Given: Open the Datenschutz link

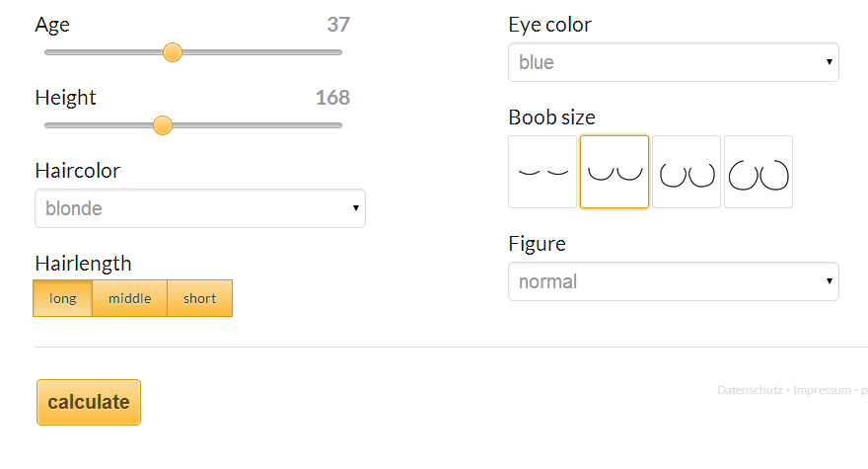Looking at the screenshot, I should 750,390.
